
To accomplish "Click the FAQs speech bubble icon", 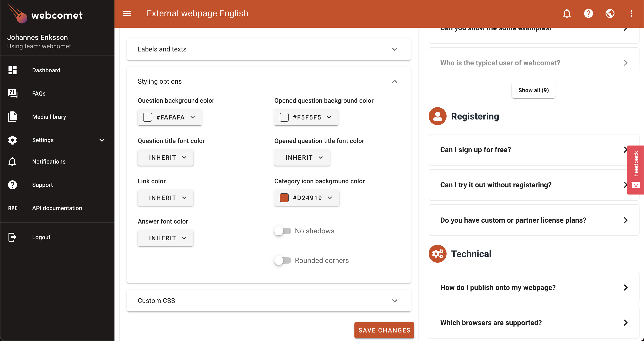I will (12, 94).
